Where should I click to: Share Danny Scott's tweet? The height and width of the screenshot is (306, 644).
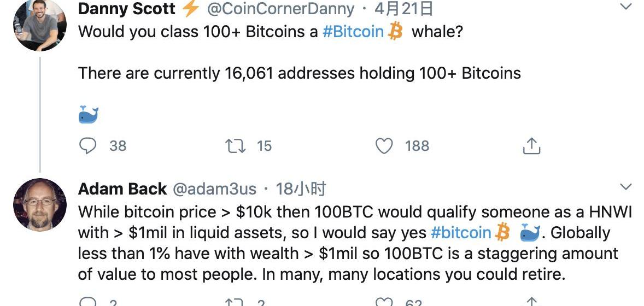[x=531, y=146]
